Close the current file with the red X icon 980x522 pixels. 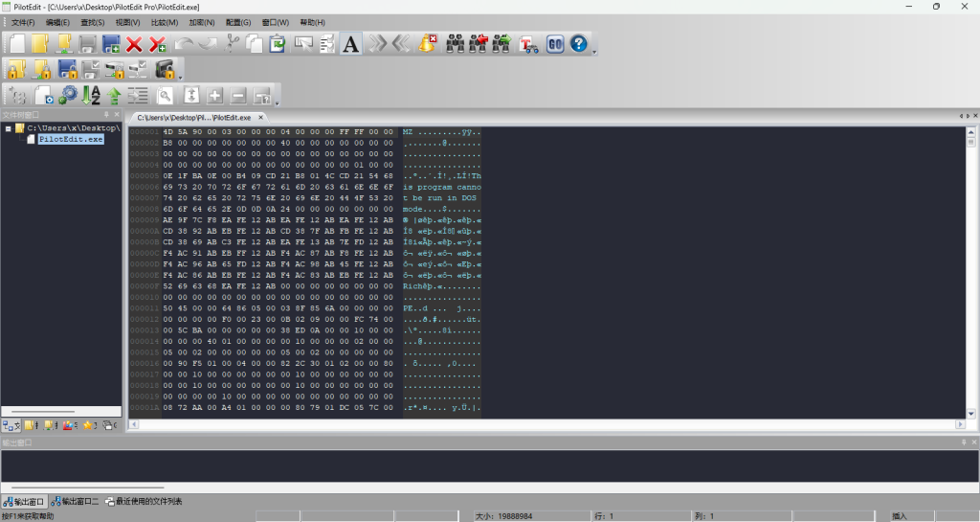[134, 44]
